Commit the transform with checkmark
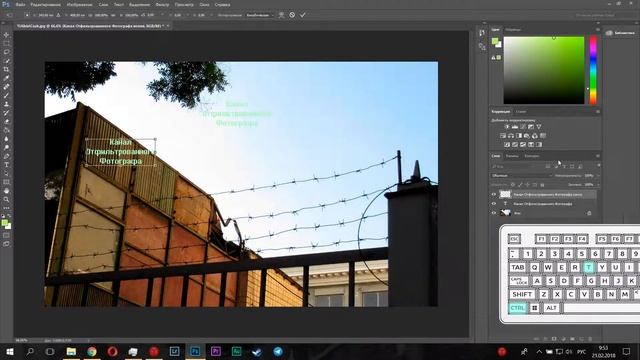The height and width of the screenshot is (360, 640). click(x=302, y=15)
